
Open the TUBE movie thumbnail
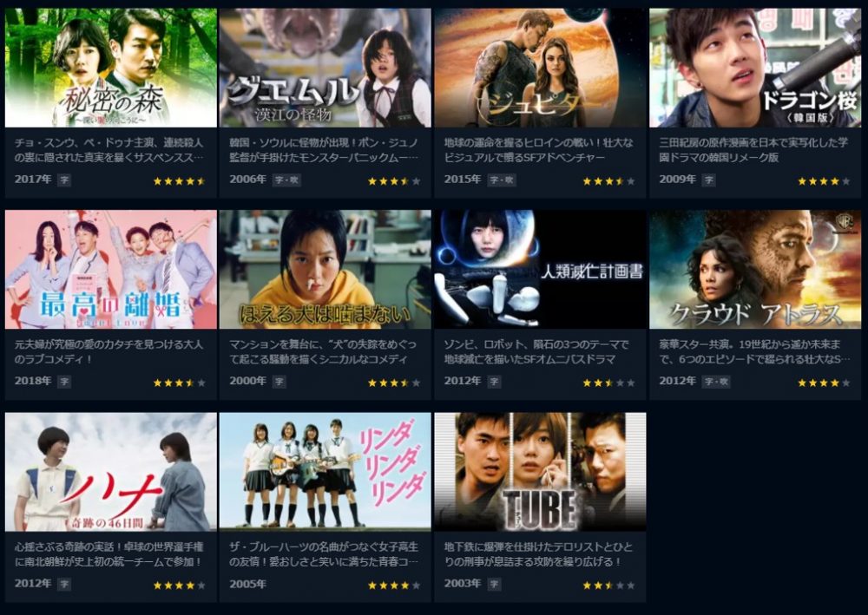[540, 472]
